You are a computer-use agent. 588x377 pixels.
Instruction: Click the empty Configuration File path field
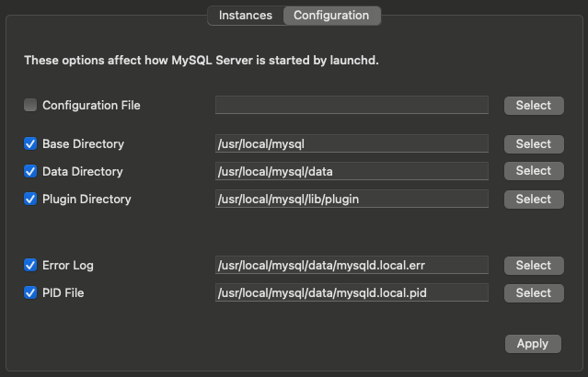[x=352, y=105]
